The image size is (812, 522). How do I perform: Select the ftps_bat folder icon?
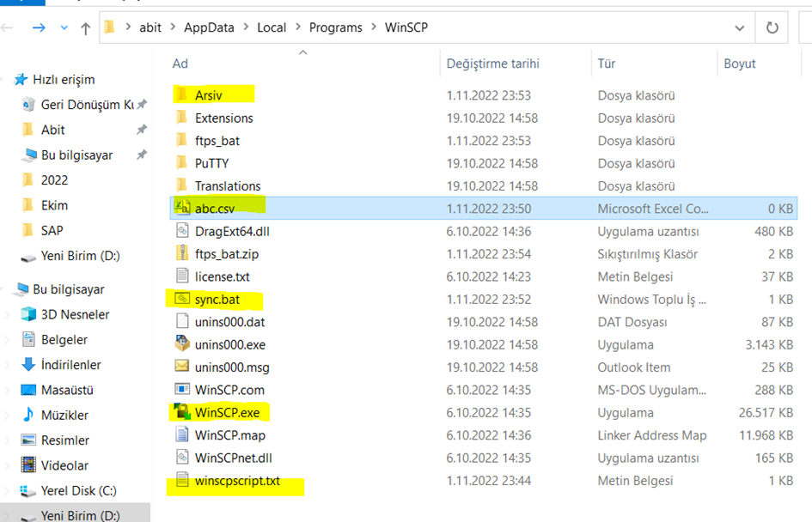tap(182, 140)
